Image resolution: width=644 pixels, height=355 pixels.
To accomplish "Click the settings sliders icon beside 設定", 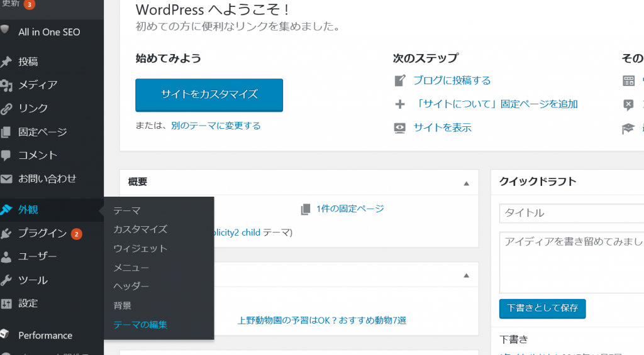I will 6,303.
